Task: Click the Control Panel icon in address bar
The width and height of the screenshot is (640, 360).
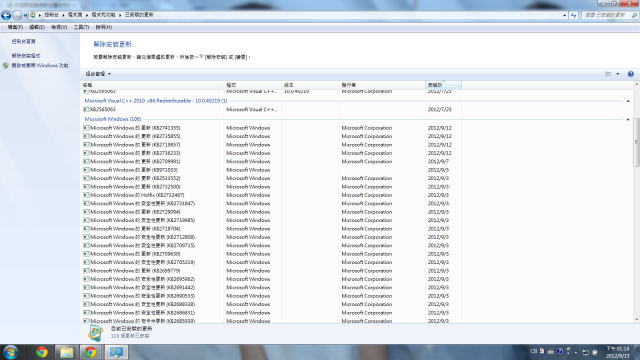Action: [x=33, y=15]
